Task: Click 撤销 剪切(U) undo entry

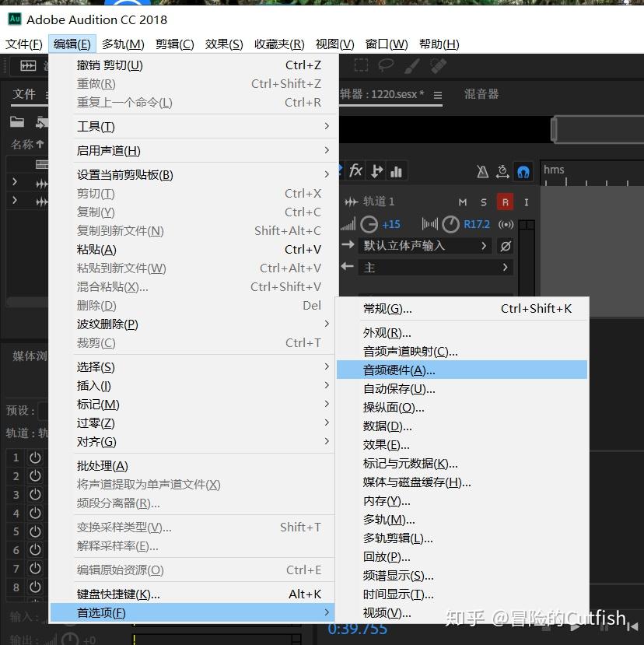Action: point(192,65)
